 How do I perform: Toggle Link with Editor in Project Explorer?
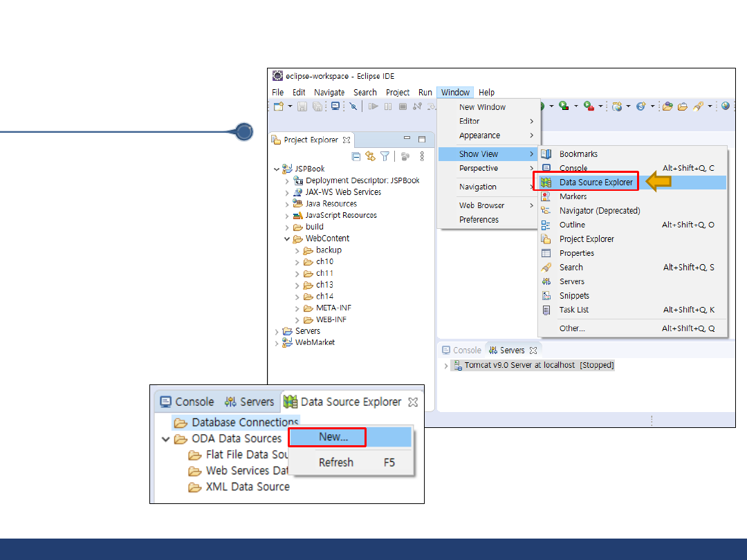pyautogui.click(x=370, y=157)
